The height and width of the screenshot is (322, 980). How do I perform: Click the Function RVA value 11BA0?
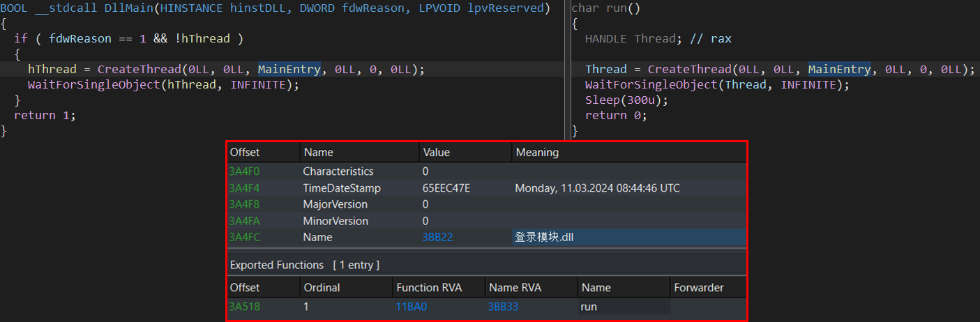pyautogui.click(x=412, y=307)
